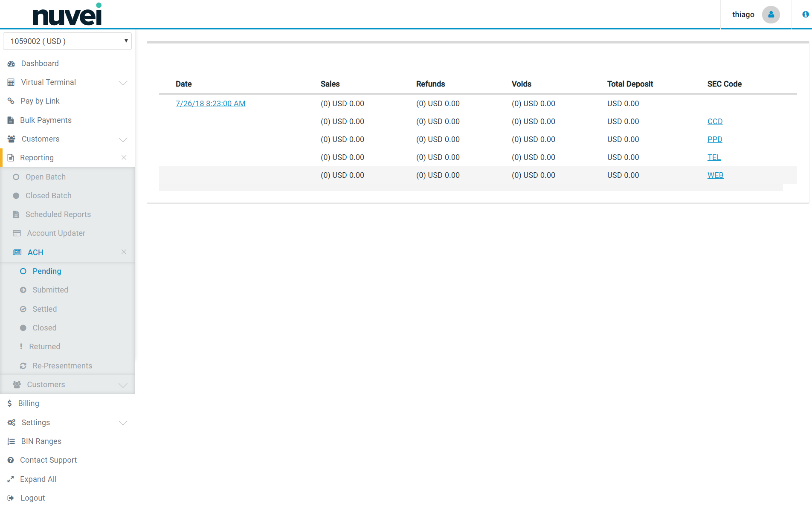Click the Contact Support question mark icon
Screen dimensions: 812x507
tap(11, 460)
